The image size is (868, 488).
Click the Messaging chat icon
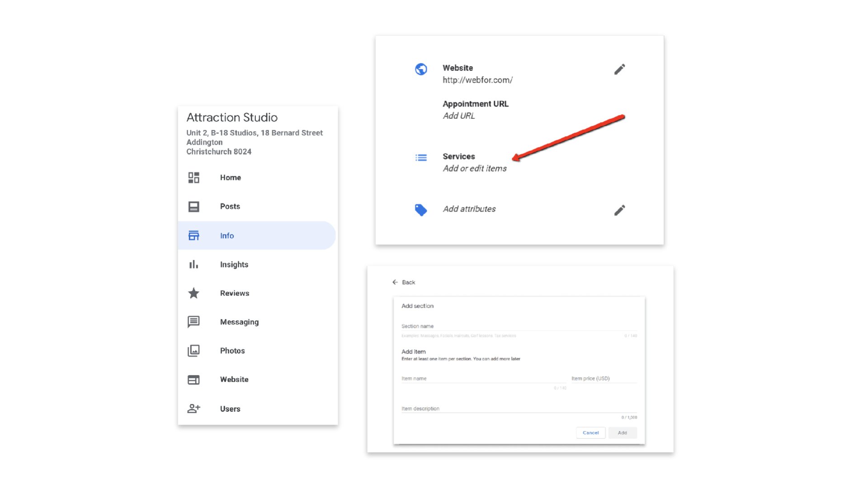coord(193,322)
